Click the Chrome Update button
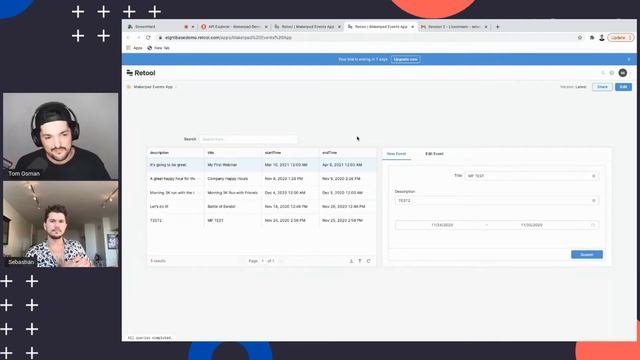The image size is (640, 360). (620, 38)
